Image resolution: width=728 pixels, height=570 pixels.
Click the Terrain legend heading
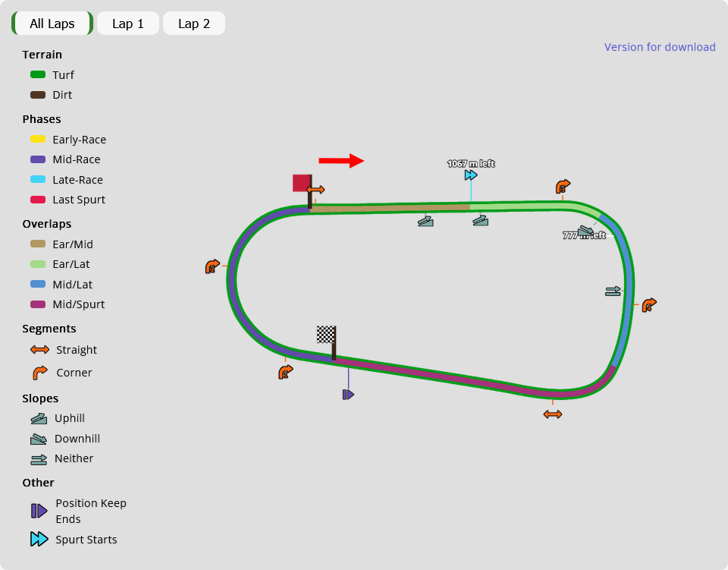coord(42,55)
